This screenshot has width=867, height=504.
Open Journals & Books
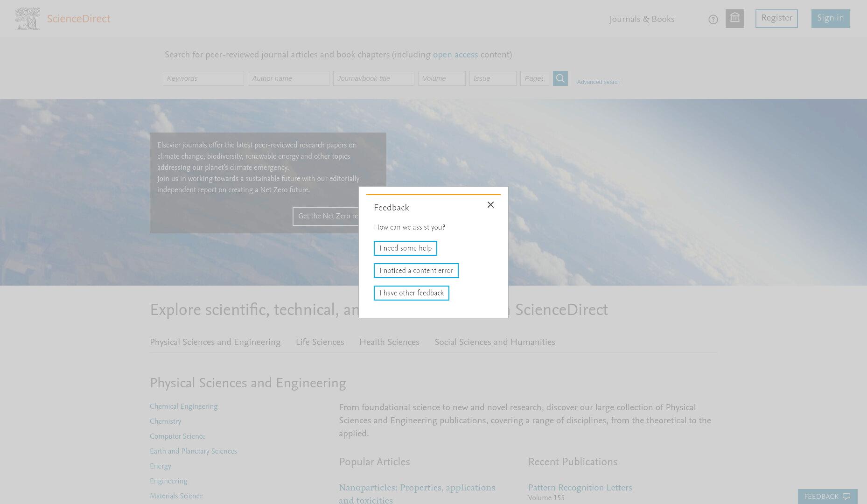(x=642, y=20)
